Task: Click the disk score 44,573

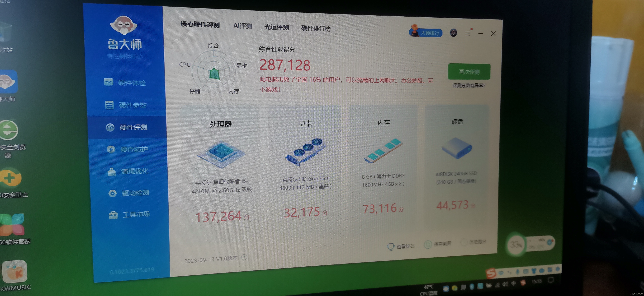Action: coord(452,205)
